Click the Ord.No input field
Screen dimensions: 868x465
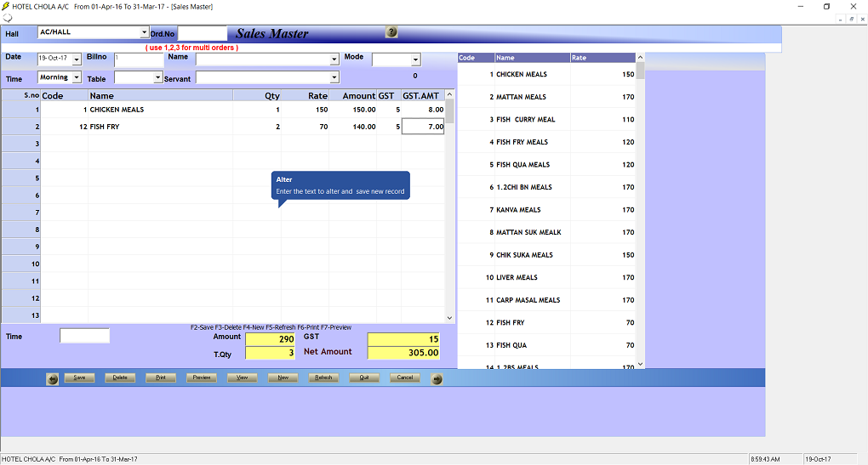(202, 34)
